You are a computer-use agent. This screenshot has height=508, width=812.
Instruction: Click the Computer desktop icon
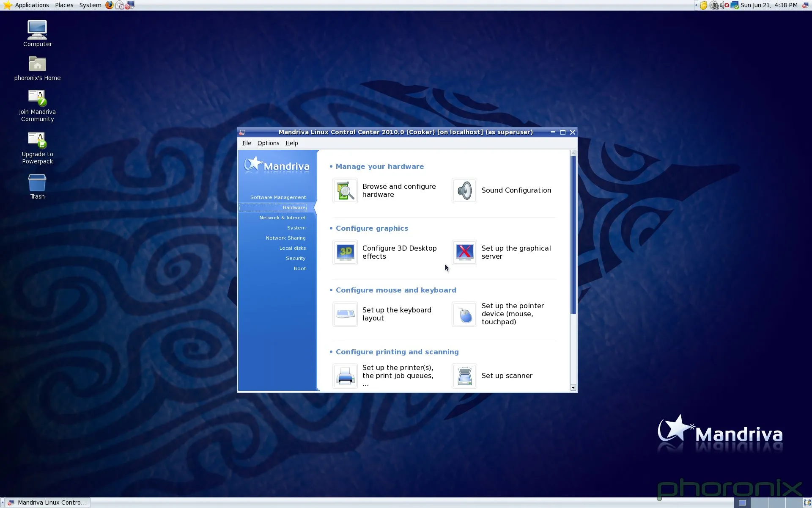click(x=37, y=30)
